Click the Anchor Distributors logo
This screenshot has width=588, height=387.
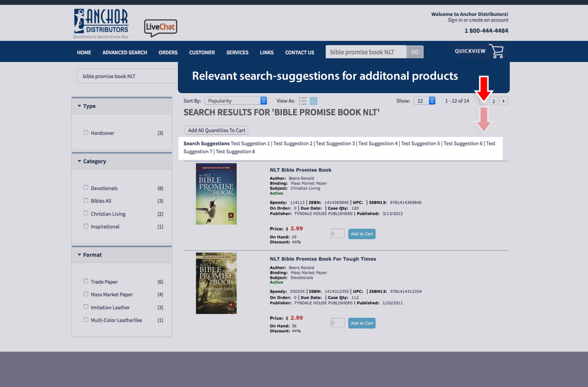101,23
